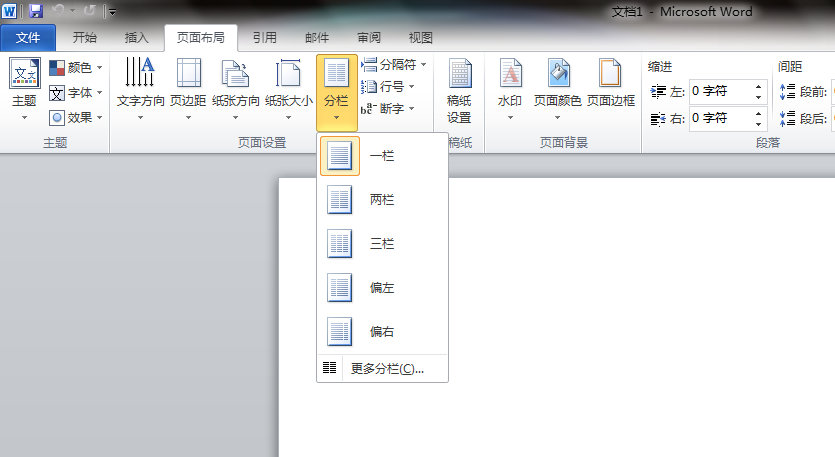Select Right column (偏右) option
Image resolution: width=835 pixels, height=457 pixels.
[x=382, y=331]
